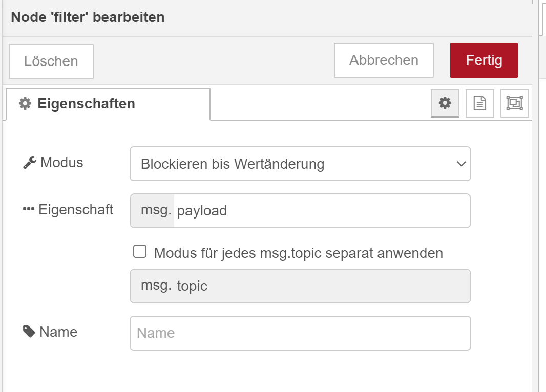Screen dimensions: 546x392
Task: Expand the Modus dropdown chevron arrow
Action: point(461,164)
